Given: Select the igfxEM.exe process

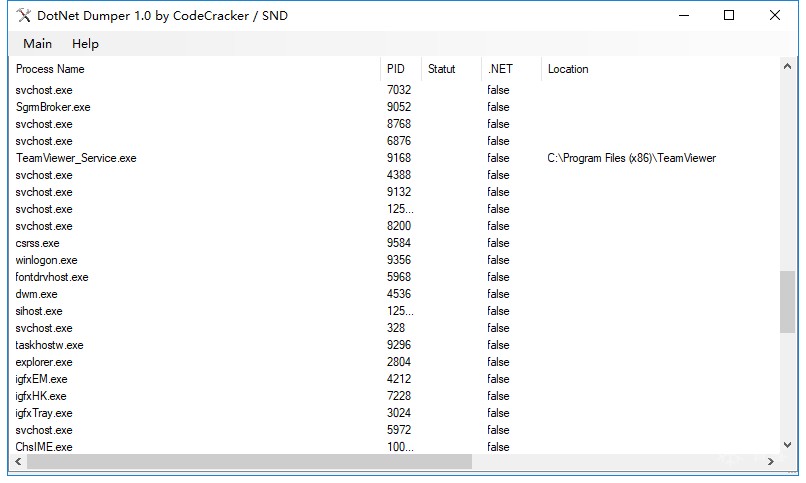Looking at the screenshot, I should point(42,379).
